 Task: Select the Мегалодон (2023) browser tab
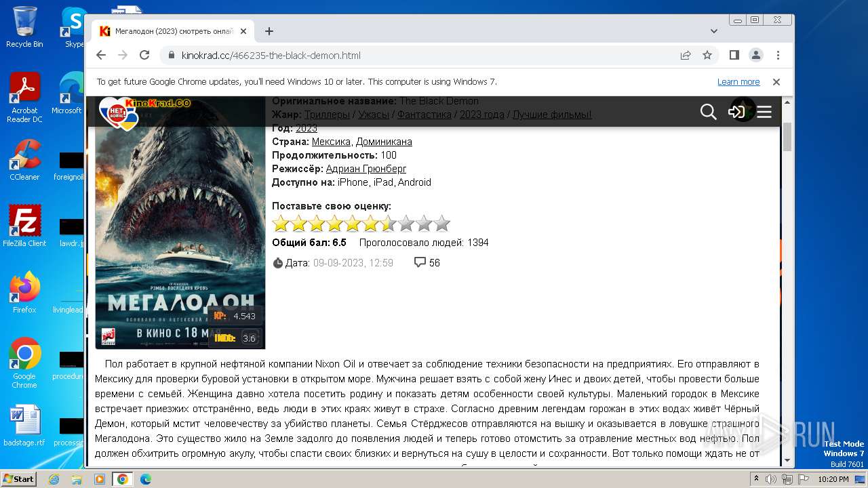(173, 31)
